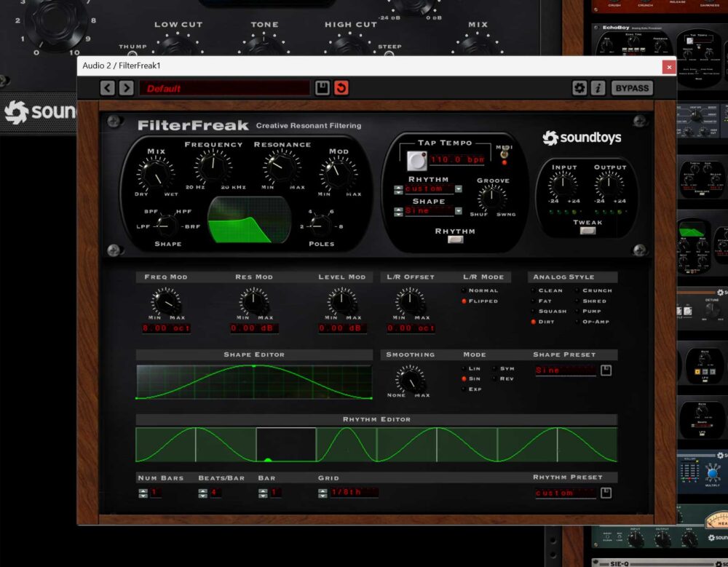Save the rhythm preset via floppy icon

point(606,493)
